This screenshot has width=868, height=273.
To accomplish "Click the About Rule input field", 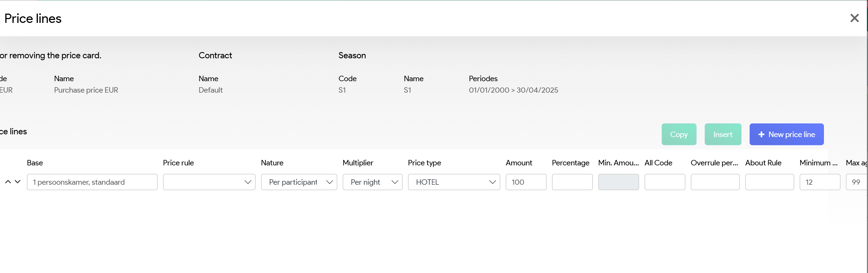I will (x=769, y=182).
